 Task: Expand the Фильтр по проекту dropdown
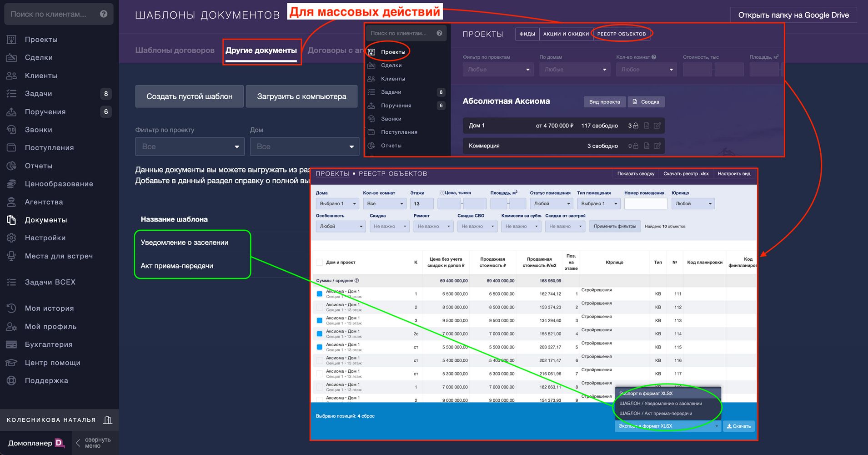pos(190,147)
